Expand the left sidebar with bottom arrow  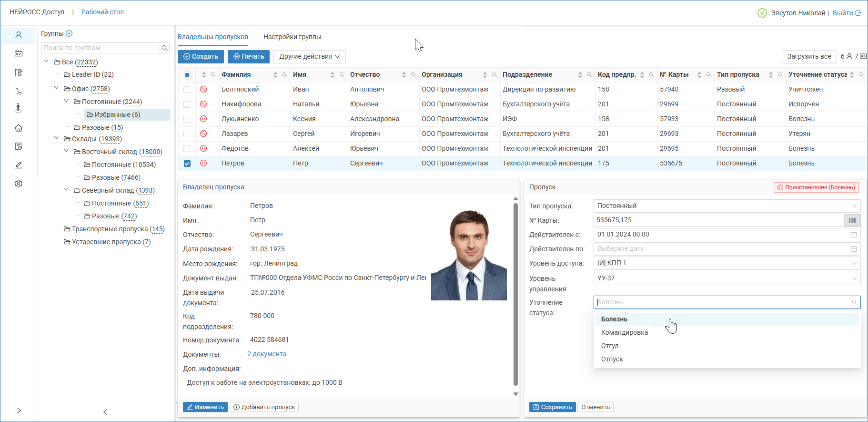tap(19, 411)
